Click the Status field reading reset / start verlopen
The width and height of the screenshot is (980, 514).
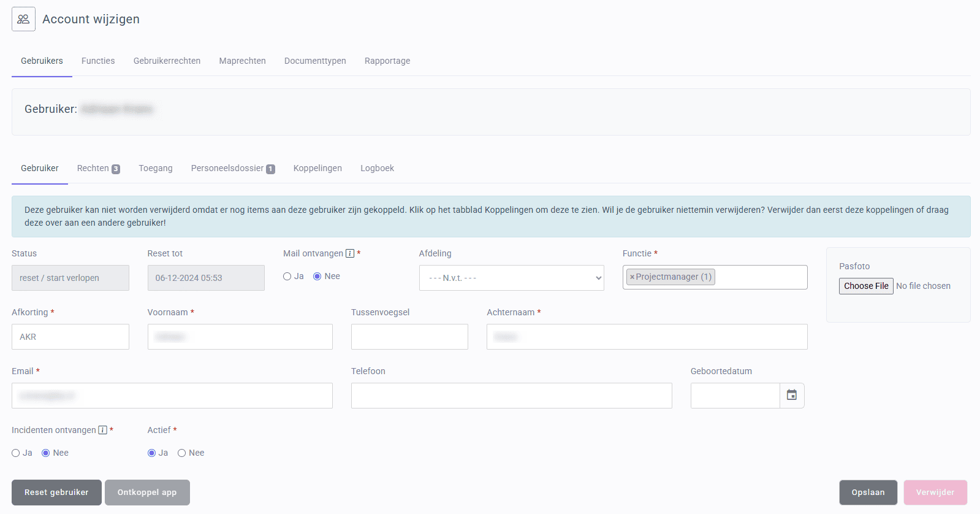tap(70, 278)
